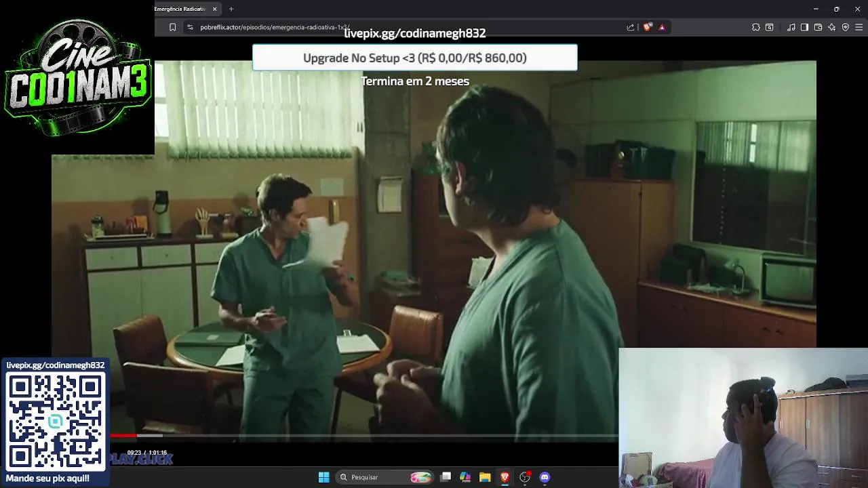The height and width of the screenshot is (488, 868).
Task: Click the bookmark icon beside the address bar
Action: tap(172, 27)
